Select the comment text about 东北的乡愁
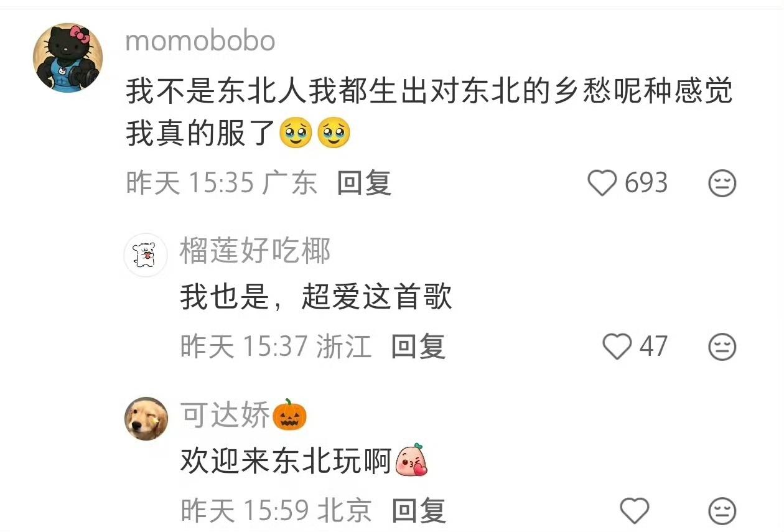The image size is (784, 532). tap(429, 113)
